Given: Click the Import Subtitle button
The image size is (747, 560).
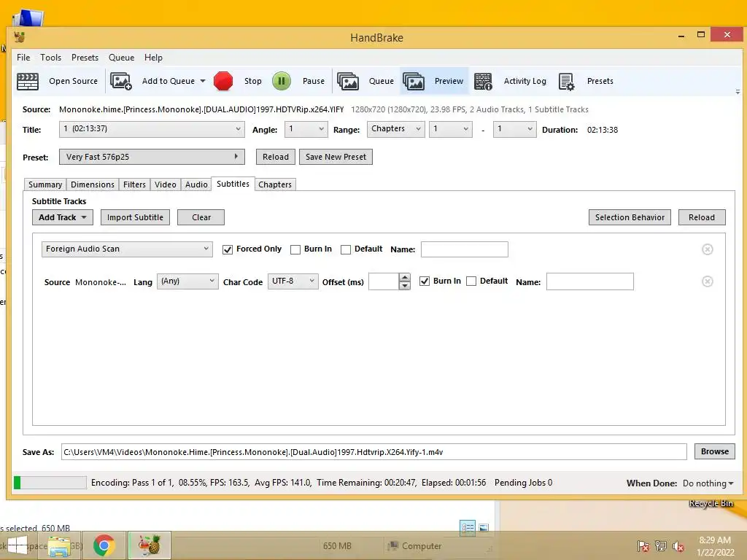Looking at the screenshot, I should point(135,217).
